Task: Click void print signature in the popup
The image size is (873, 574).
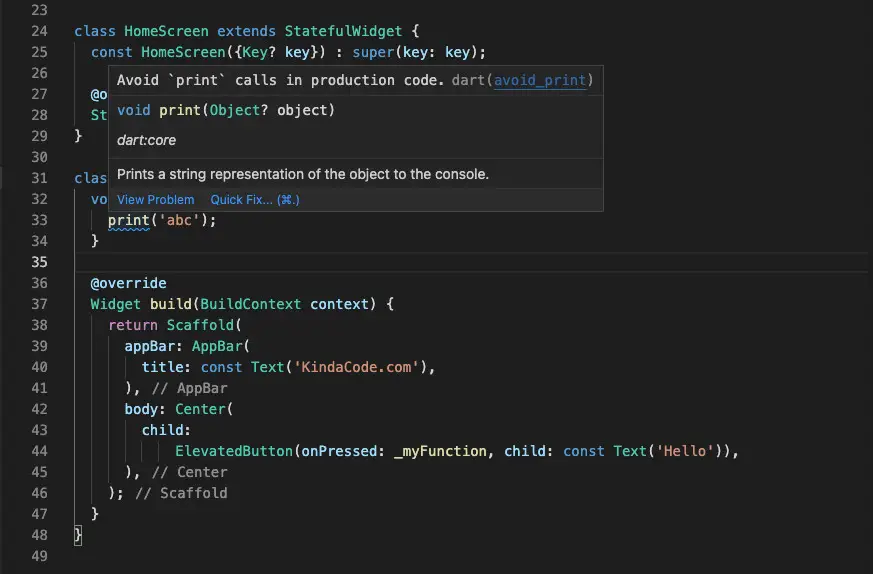Action: tap(225, 110)
